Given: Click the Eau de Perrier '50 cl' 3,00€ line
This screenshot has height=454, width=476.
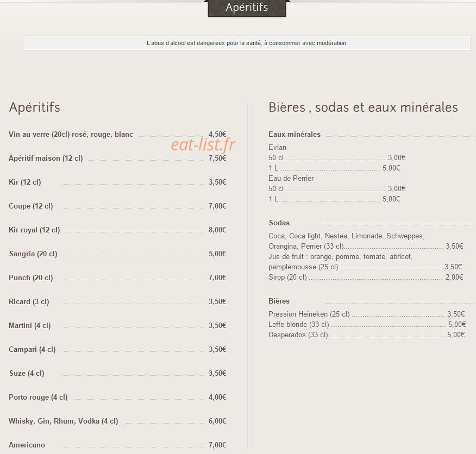Looking at the screenshot, I should click(337, 189).
